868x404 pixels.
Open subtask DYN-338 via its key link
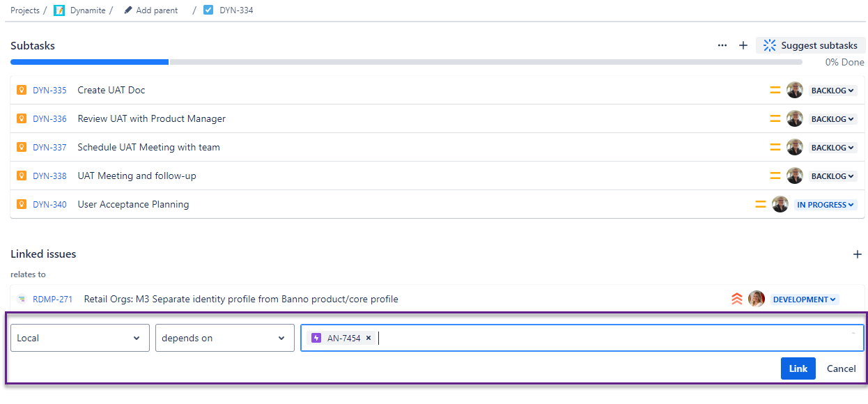click(49, 176)
